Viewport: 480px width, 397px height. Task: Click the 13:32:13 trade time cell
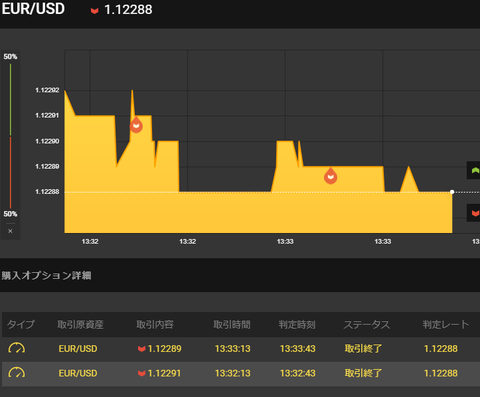(232, 373)
